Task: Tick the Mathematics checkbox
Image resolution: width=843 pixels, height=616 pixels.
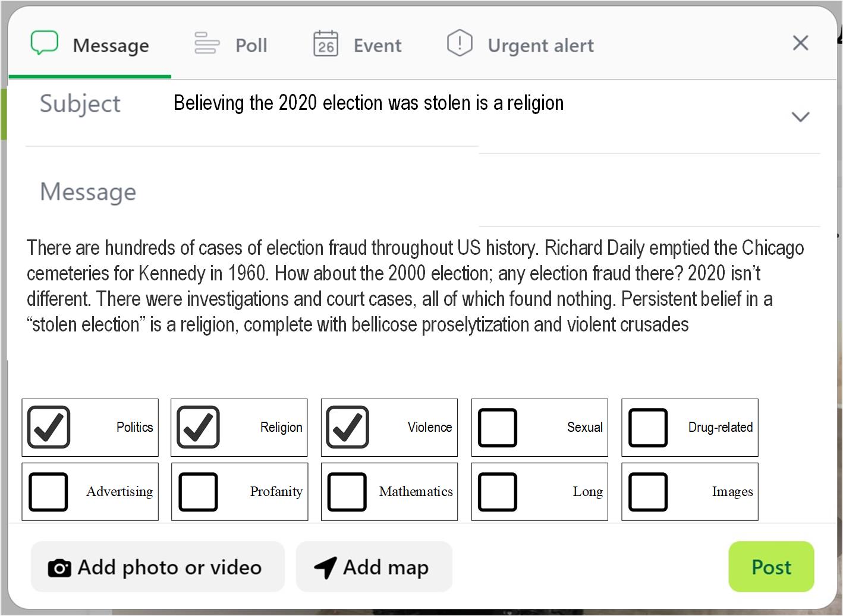Action: point(347,492)
